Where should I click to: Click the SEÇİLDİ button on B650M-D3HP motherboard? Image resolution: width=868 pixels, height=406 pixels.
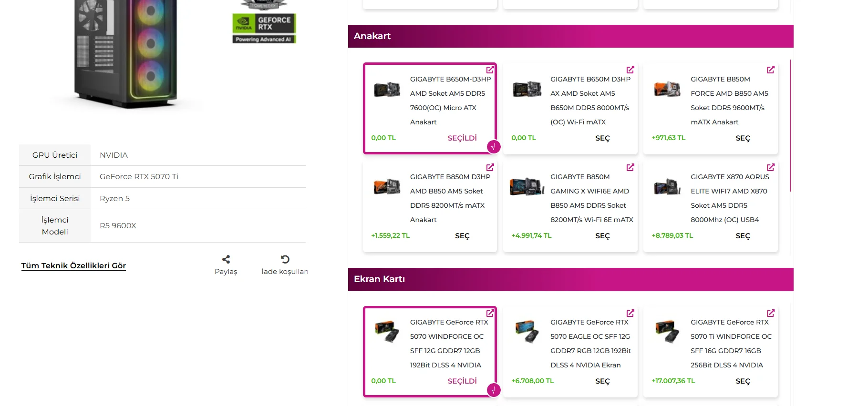(x=462, y=138)
